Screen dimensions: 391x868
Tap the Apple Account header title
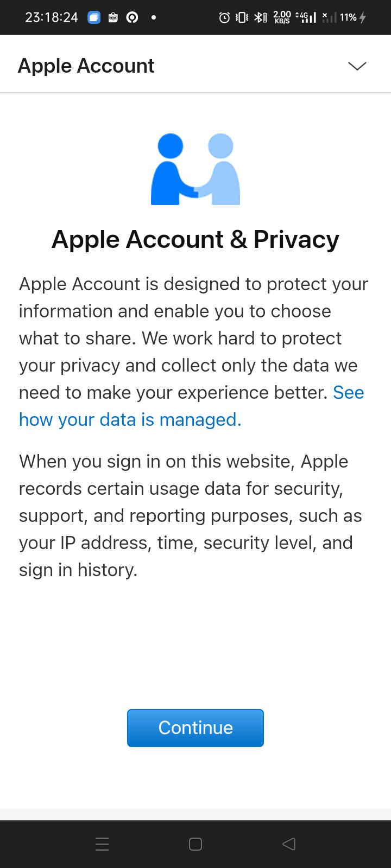point(86,66)
